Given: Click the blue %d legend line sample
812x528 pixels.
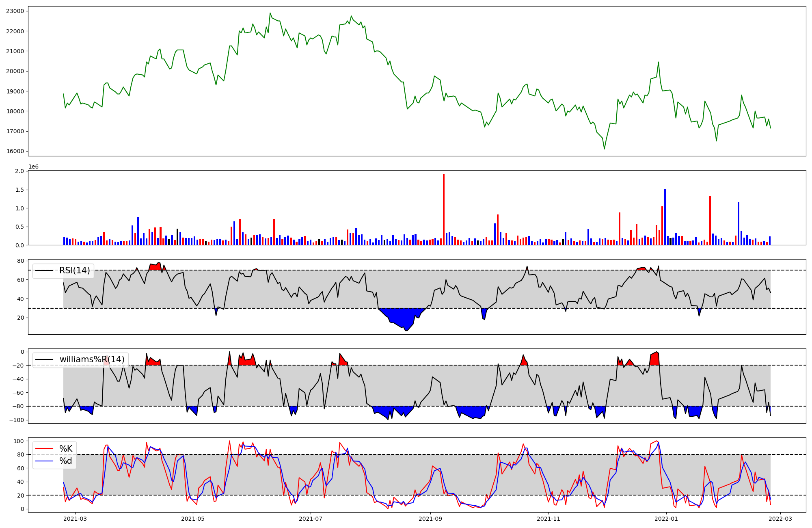Looking at the screenshot, I should (44, 461).
